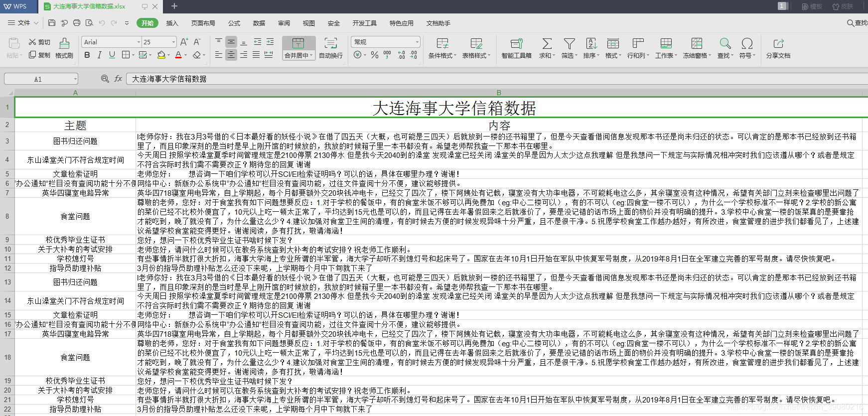Screen dimensions: 868x416
Task: Open the Name Box dropdown arrow
Action: pos(75,79)
